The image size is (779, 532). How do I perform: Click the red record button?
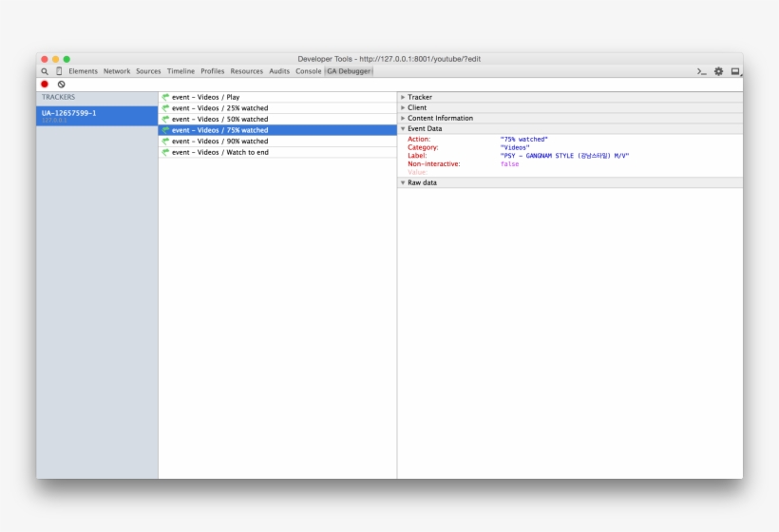[45, 85]
